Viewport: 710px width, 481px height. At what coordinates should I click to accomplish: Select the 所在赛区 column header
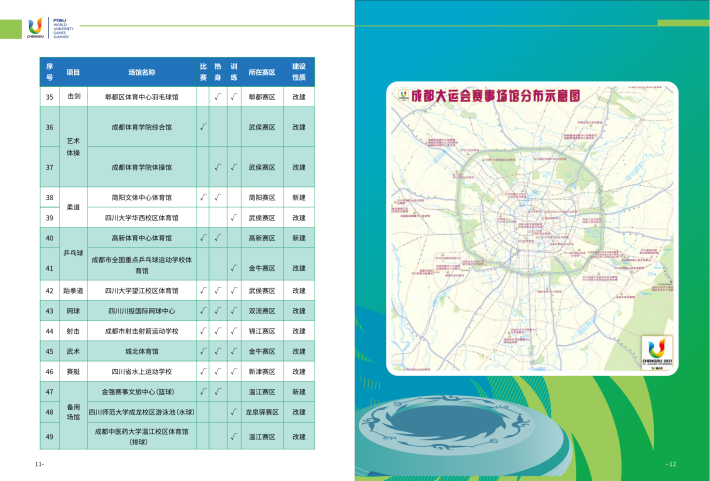pyautogui.click(x=263, y=73)
